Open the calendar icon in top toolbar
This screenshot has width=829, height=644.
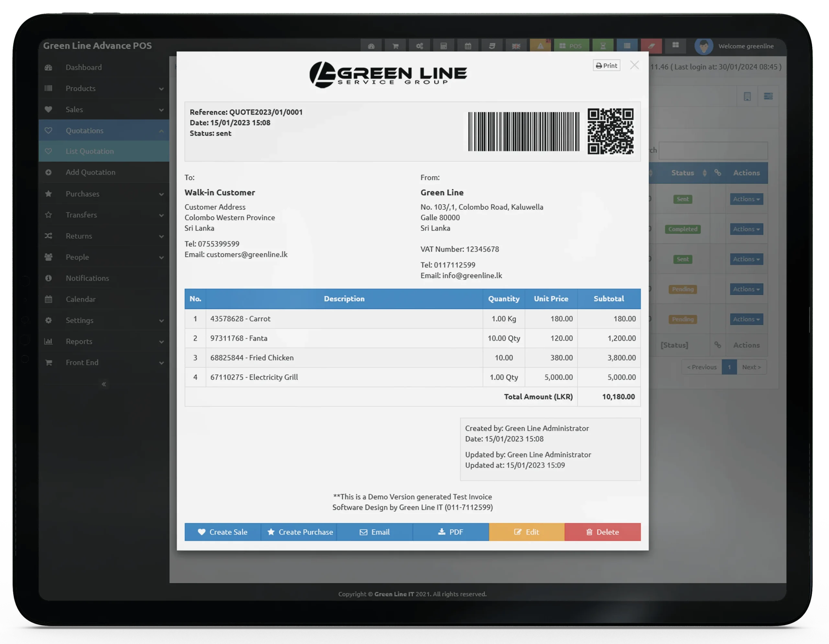pos(468,46)
